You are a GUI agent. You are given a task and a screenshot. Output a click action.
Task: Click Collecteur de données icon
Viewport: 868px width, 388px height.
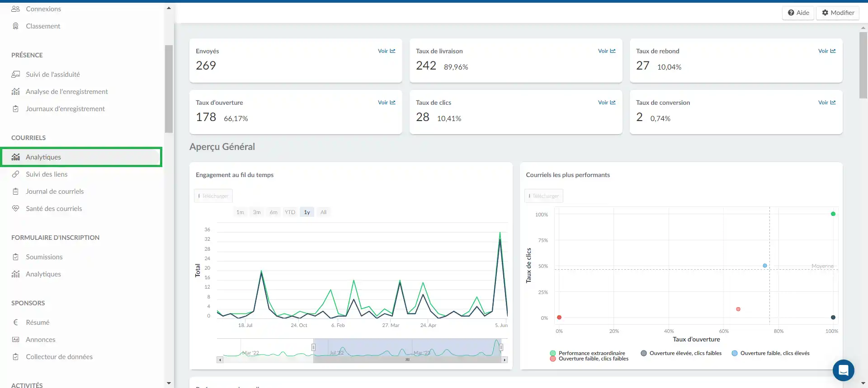15,357
